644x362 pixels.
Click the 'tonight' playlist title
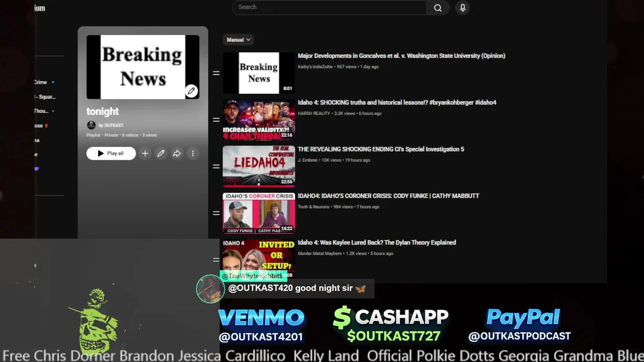tap(103, 112)
